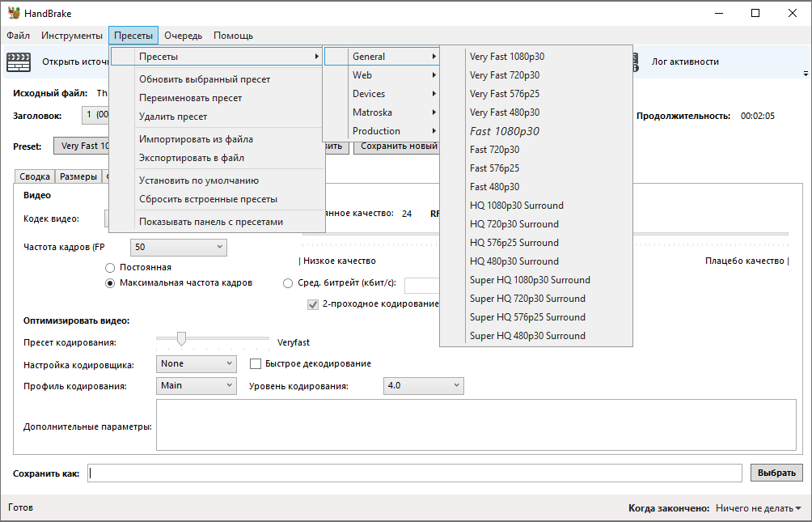The width and height of the screenshot is (812, 522).
Task: Select the Сред. битрейт radio button
Action: pos(288,283)
